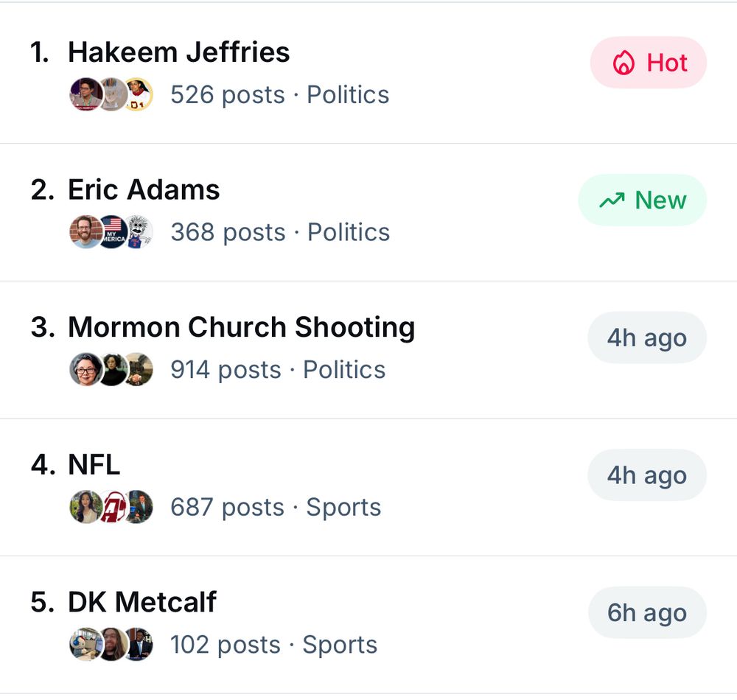The height and width of the screenshot is (700, 737).
Task: Click the Hot badge on Hakeem Jeffries
Action: click(x=648, y=63)
